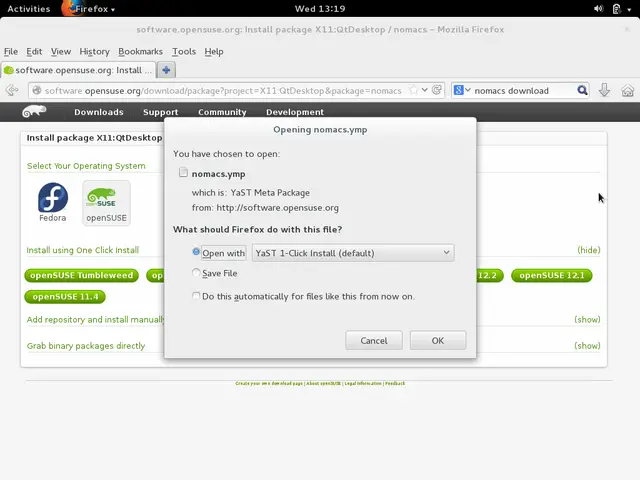
Task: Click the openSUSE Tumbleweed button
Action: [82, 275]
